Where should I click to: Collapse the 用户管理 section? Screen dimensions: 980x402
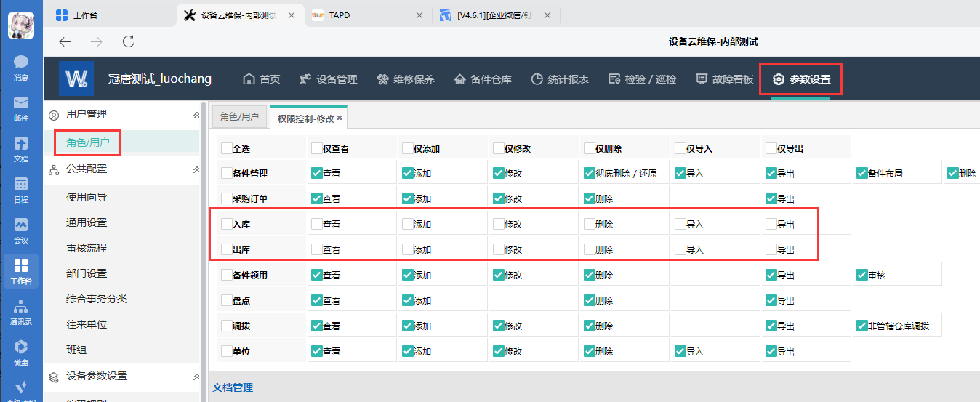(196, 115)
